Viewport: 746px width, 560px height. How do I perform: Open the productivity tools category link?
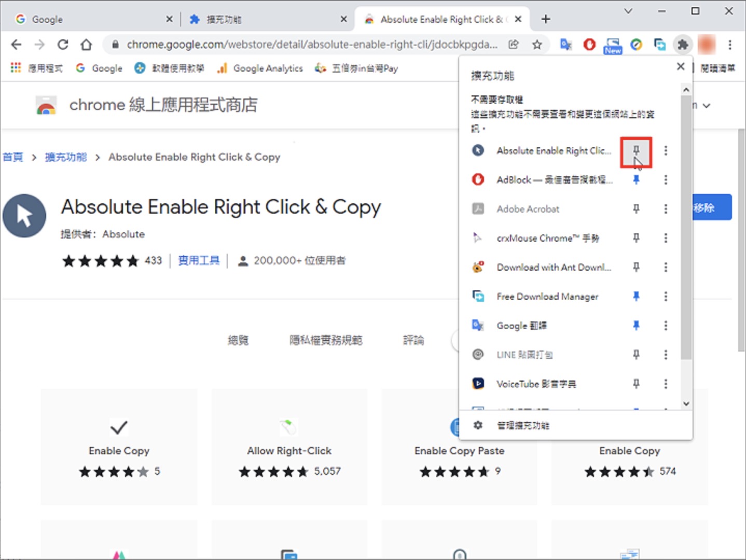point(199,260)
